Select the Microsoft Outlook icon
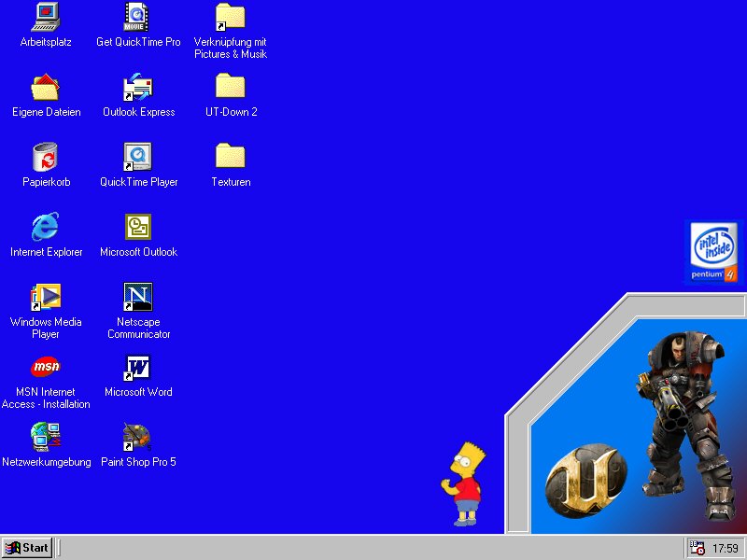 pyautogui.click(x=137, y=227)
